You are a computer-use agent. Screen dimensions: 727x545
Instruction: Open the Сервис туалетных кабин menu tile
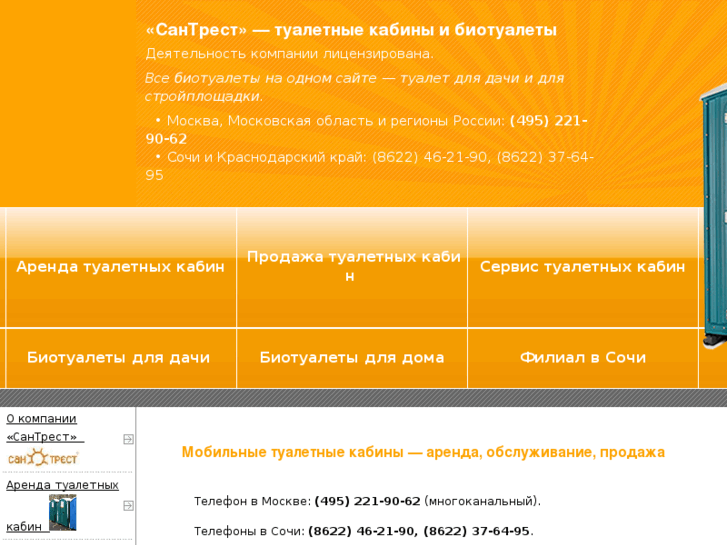pyautogui.click(x=583, y=267)
